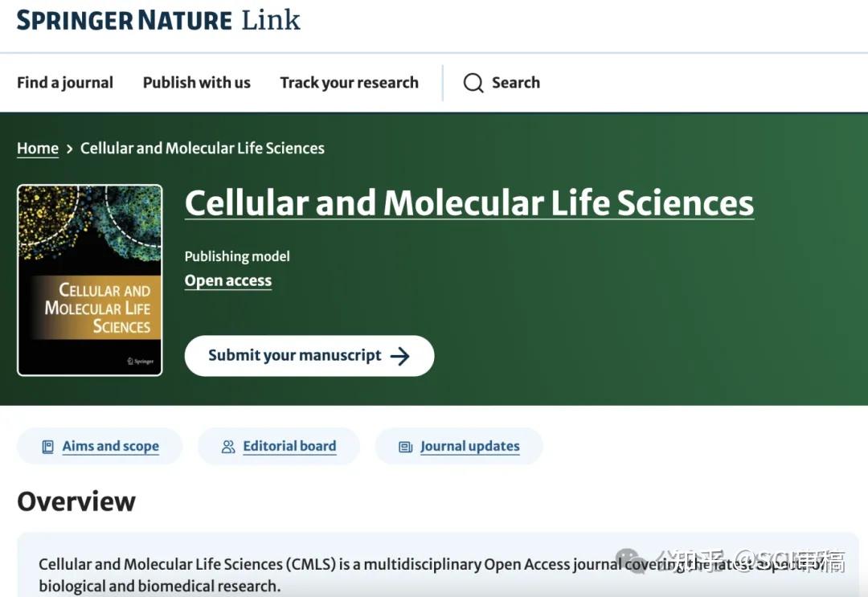Click the Cellular and Molecular Life Sciences title
868x597 pixels.
(469, 202)
